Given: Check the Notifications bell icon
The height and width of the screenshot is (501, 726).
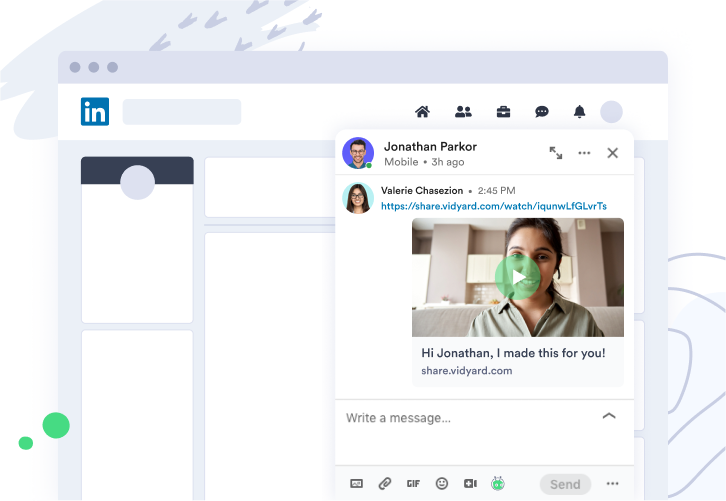Looking at the screenshot, I should tap(579, 112).
